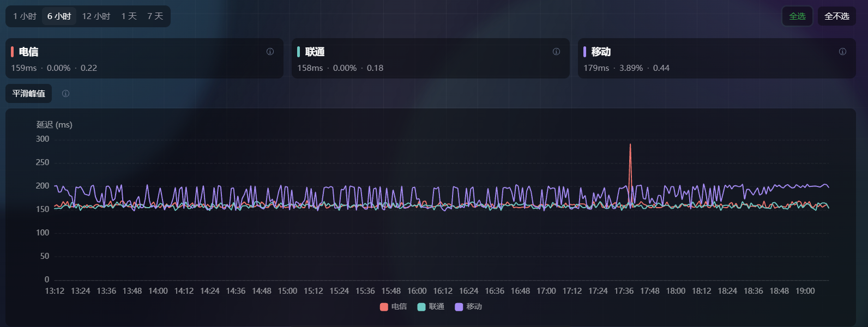868x327 pixels.
Task: Toggle 联通 series in chart legend
Action: (x=431, y=307)
